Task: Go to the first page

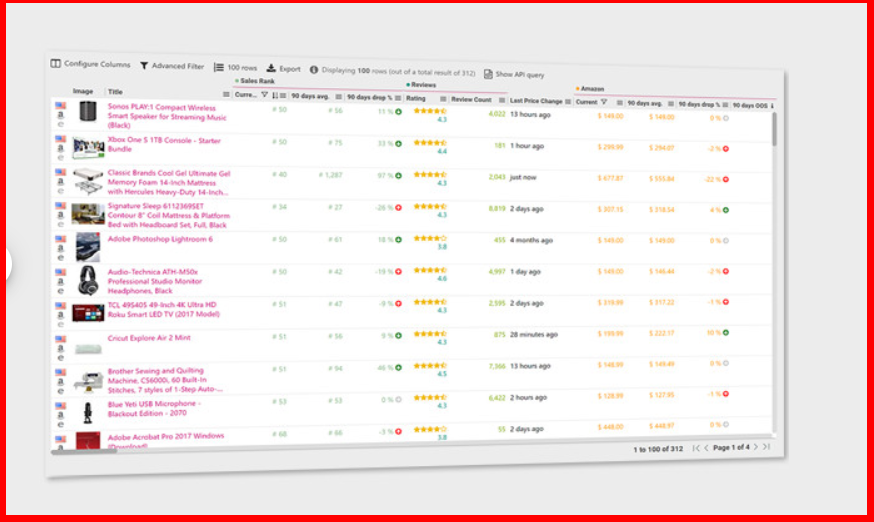Action: [696, 448]
